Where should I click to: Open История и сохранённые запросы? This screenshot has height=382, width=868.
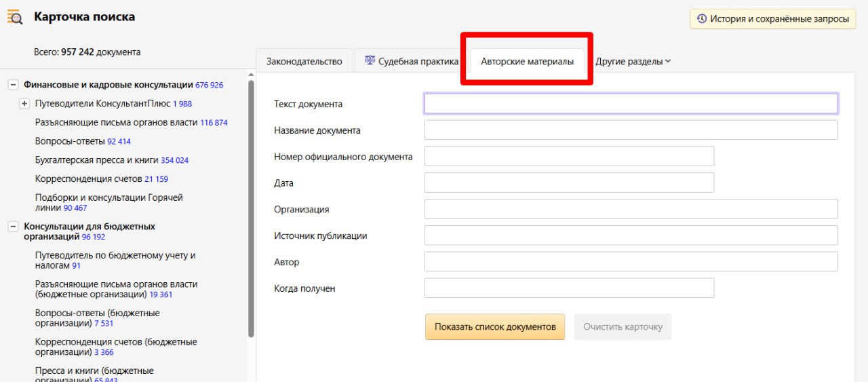(x=772, y=19)
